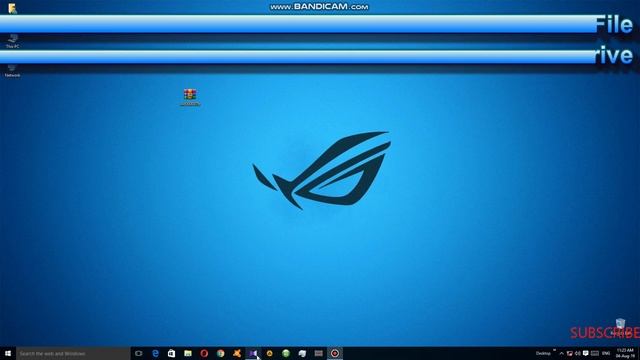Open the volume control tray icon
Viewport: 640px width, 360px height.
click(578, 353)
